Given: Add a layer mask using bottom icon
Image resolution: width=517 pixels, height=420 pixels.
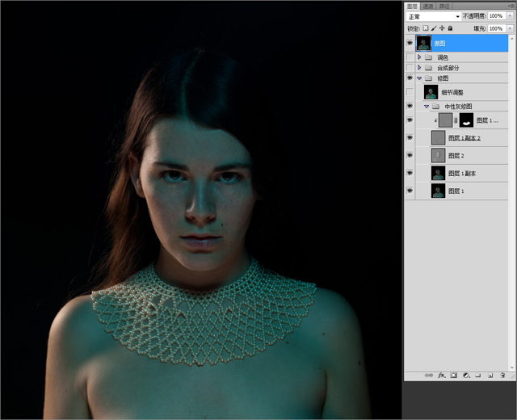Looking at the screenshot, I should 453,376.
